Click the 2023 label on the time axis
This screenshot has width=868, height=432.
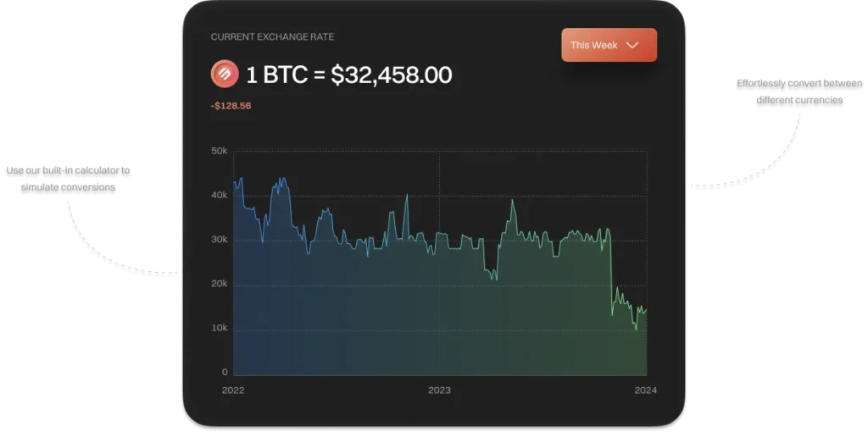pos(439,390)
